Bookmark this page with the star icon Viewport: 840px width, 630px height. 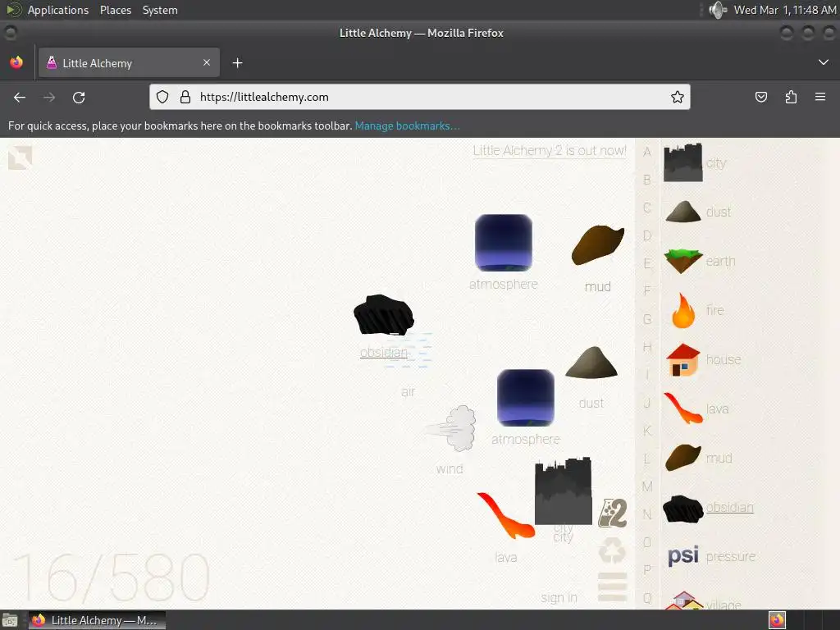[x=677, y=97]
